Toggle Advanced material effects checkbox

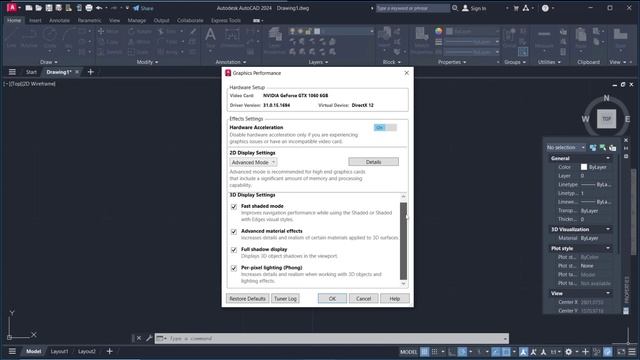[x=234, y=232]
